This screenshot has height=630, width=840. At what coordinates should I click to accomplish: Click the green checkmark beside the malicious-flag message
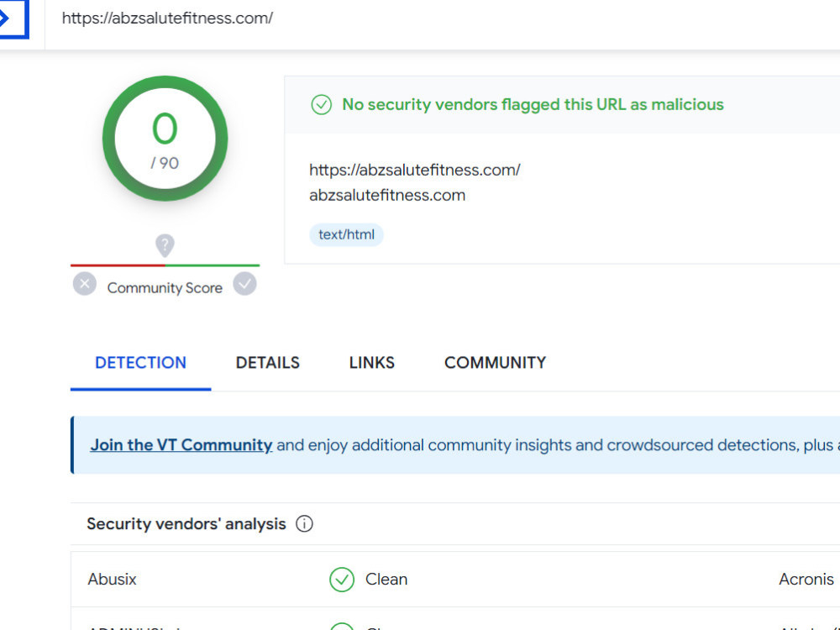pos(322,104)
